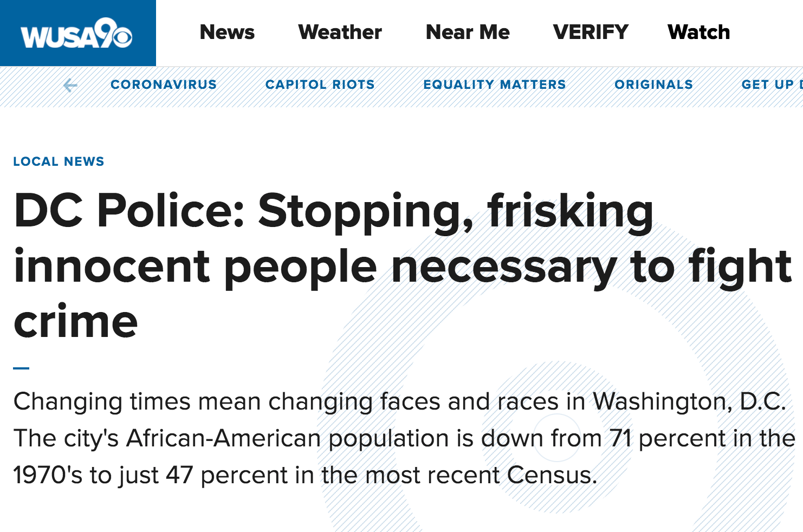Open the VERIFY section
The width and height of the screenshot is (803, 532).
click(x=591, y=33)
